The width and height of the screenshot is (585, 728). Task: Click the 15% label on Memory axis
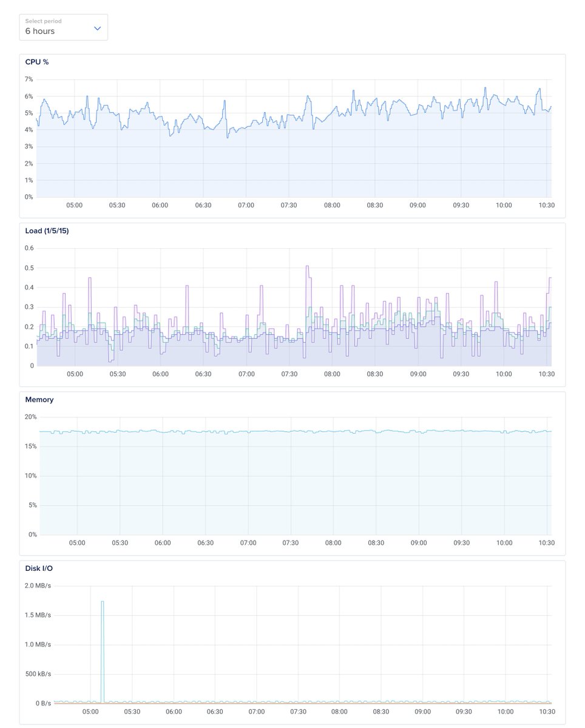click(30, 447)
